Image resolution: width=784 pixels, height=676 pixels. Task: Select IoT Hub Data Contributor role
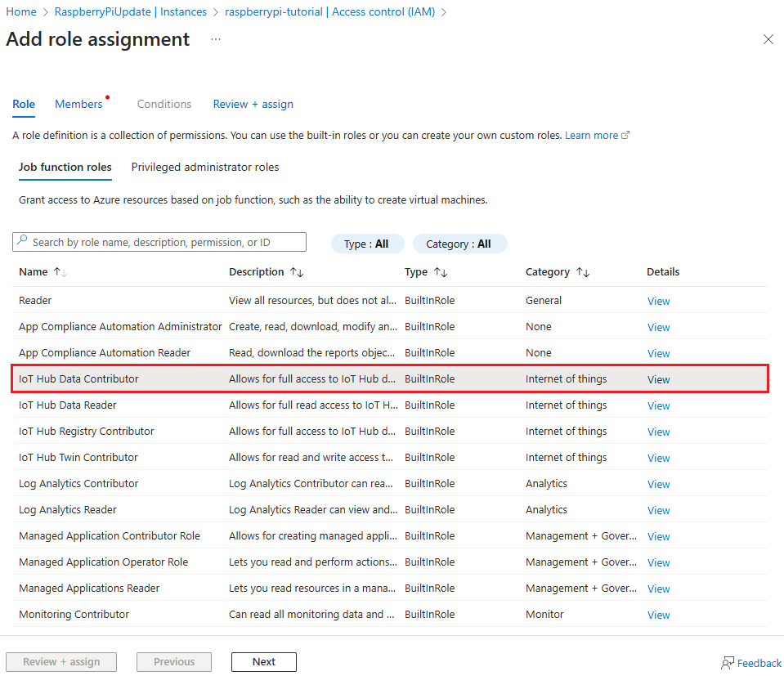(390, 378)
